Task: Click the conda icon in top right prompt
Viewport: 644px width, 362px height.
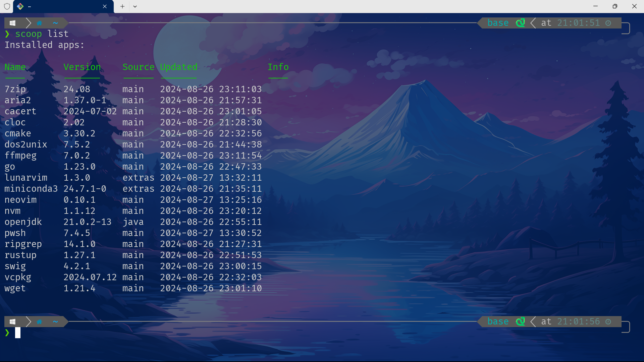Action: [x=520, y=23]
